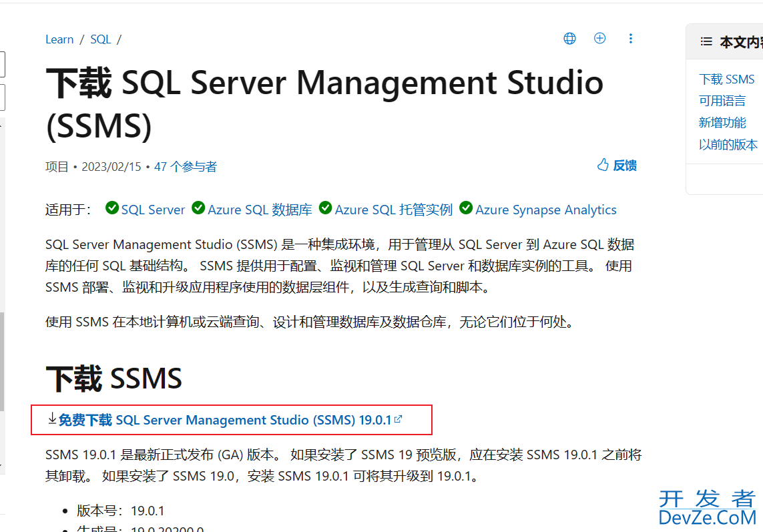The image size is (763, 532).
Task: Click the 下载 SSMS section heading
Action: pyautogui.click(x=114, y=378)
